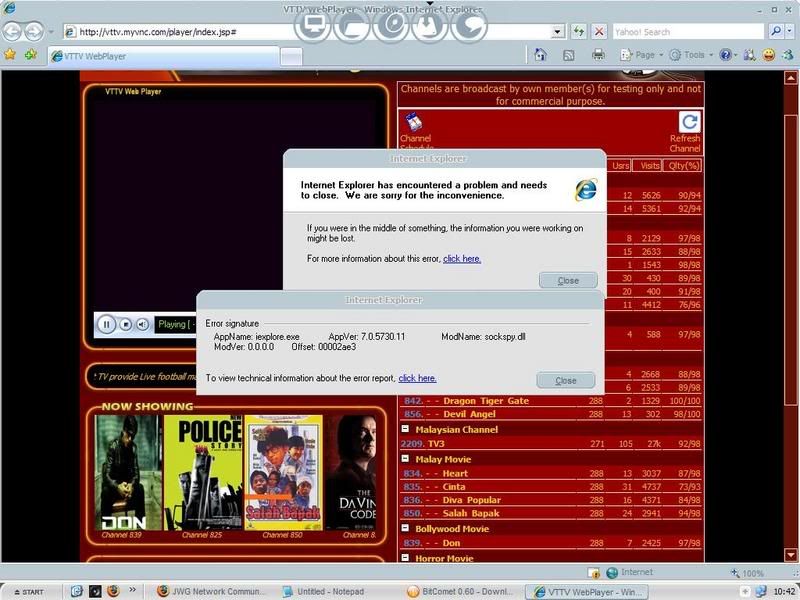This screenshot has width=800, height=600.
Task: Click the page scrollbar up arrow
Action: pos(790,78)
